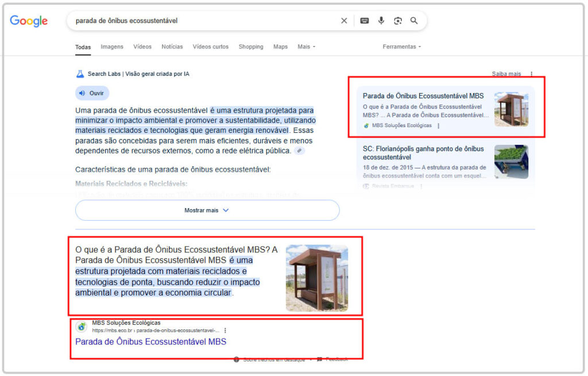Viewport: 588px width, 376px height.
Task: Open the green roof thumbnail in Florianópolis card
Action: 511,162
